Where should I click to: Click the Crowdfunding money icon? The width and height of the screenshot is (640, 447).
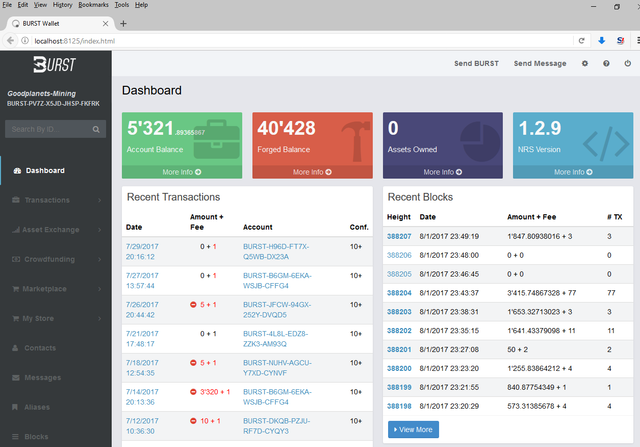(x=16, y=259)
